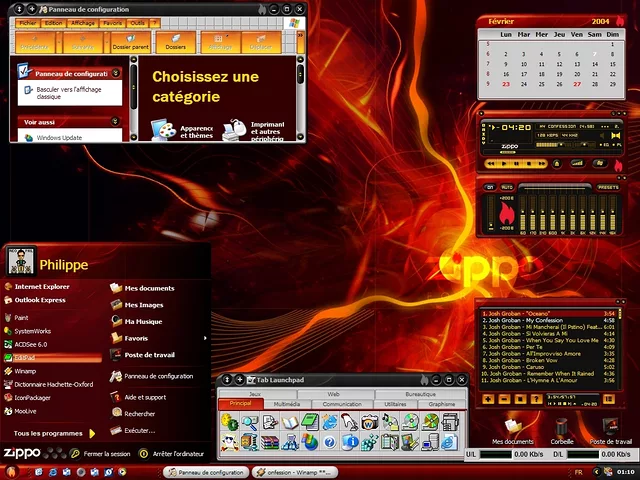Viewport: 640px width, 480px height.
Task: Toggle the equalizer AUTO button
Action: tap(507, 187)
